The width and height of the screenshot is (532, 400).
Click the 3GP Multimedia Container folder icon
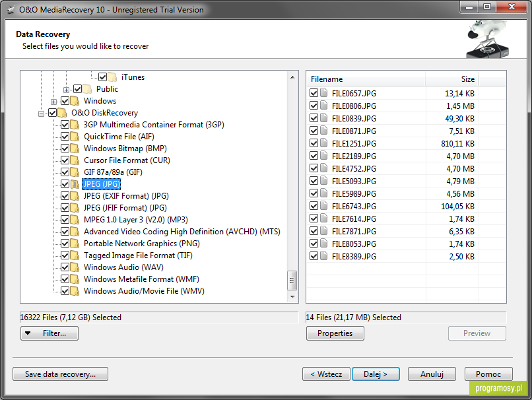75,125
